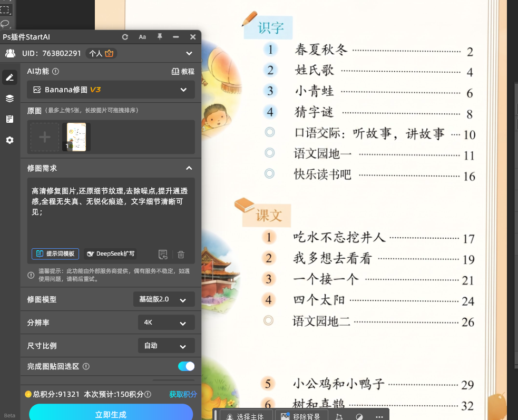The image size is (518, 420).
Task: Open the 教程 tutorial link
Action: click(183, 71)
